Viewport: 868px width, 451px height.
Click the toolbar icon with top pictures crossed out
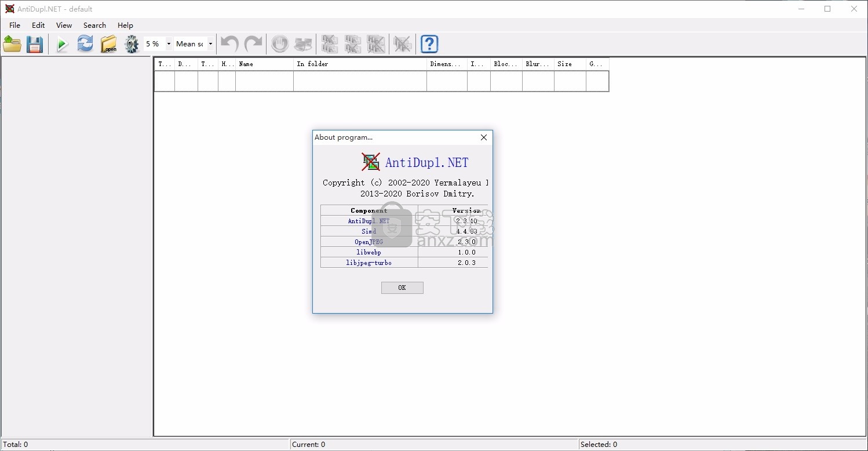click(330, 44)
